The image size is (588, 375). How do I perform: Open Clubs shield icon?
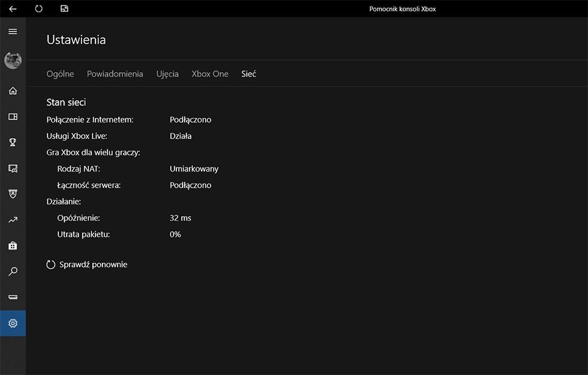(x=13, y=194)
